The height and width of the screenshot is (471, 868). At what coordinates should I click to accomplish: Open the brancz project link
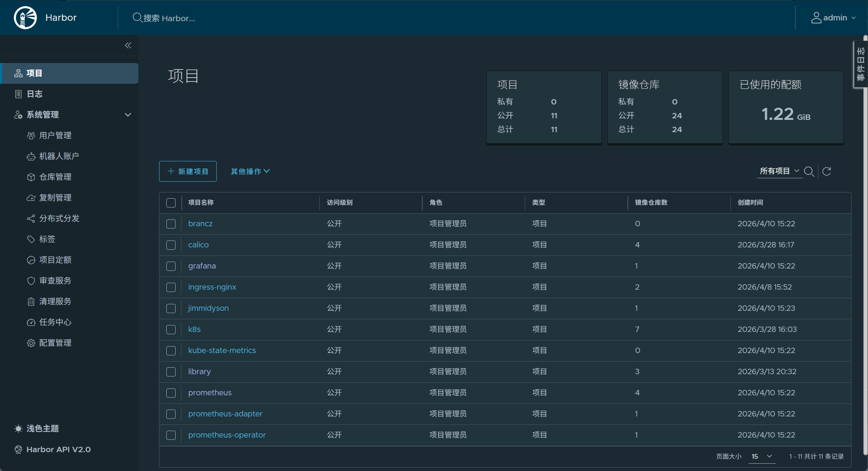pyautogui.click(x=200, y=224)
